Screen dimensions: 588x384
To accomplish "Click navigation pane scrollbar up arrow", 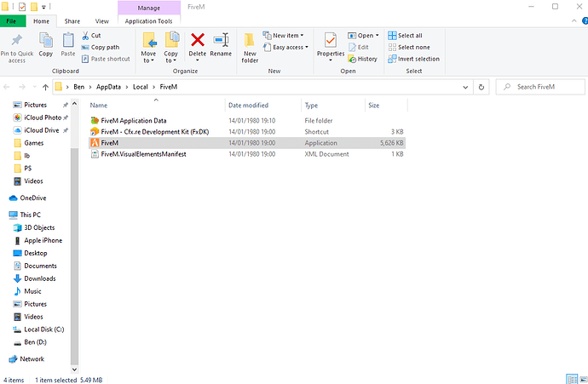I will coord(74,103).
